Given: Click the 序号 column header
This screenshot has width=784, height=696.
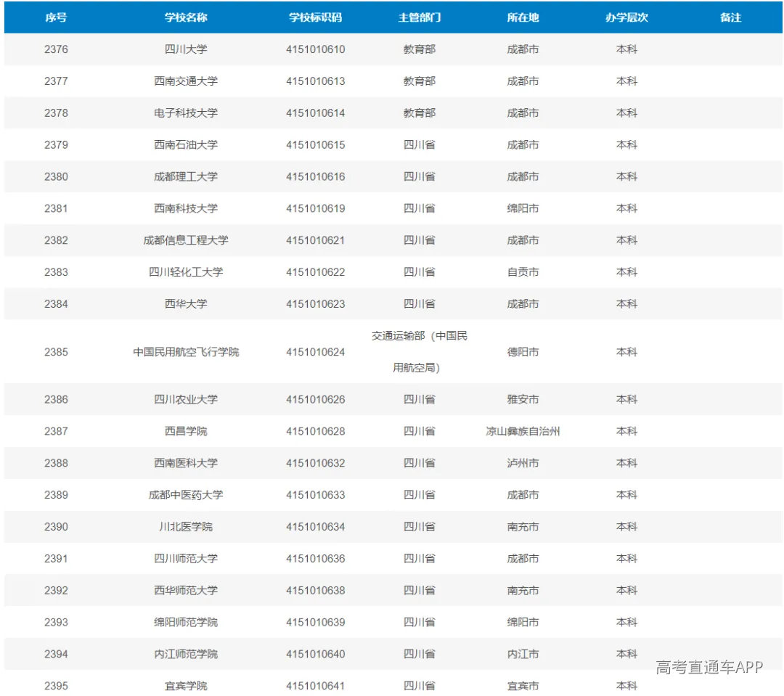Looking at the screenshot, I should (56, 17).
